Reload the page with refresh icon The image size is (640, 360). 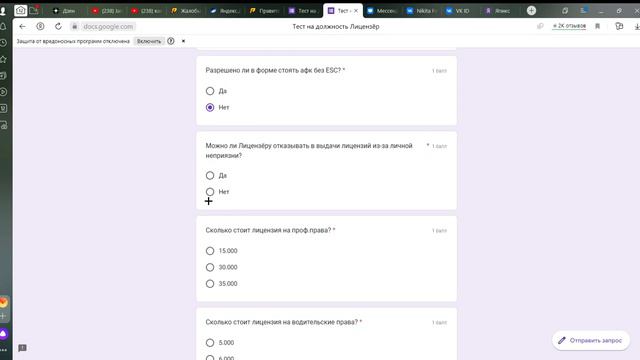pos(58,27)
